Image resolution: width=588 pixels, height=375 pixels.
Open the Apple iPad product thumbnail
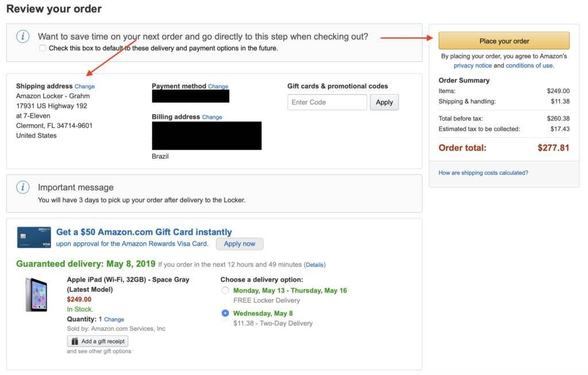tap(36, 295)
